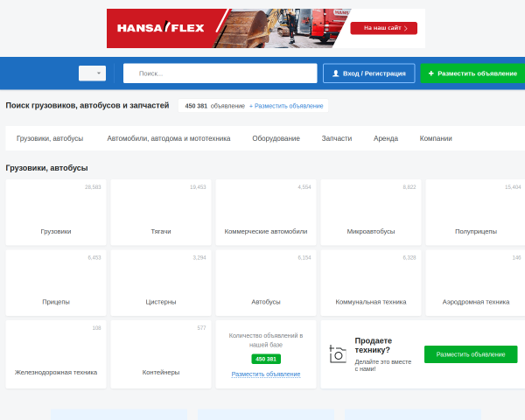Open the language dropdown in header
This screenshot has height=420, width=525.
92,73
